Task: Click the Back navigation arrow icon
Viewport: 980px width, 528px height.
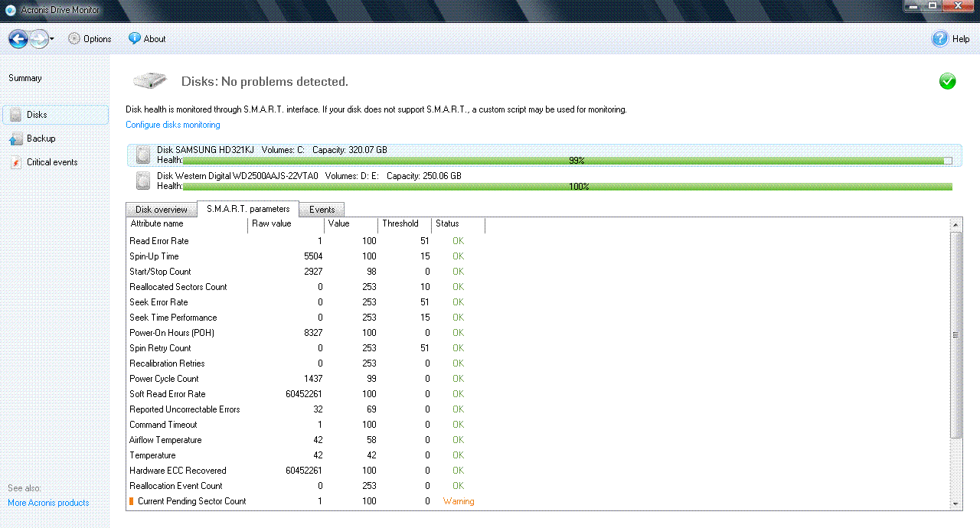Action: (x=18, y=38)
